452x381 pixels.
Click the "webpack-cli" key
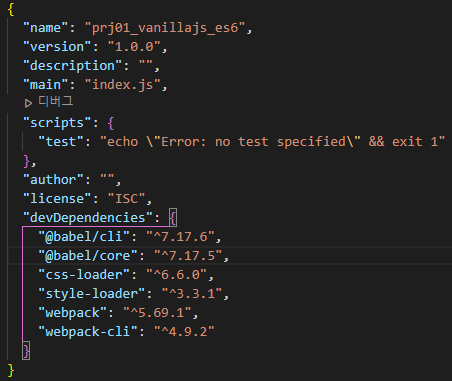tap(88, 332)
